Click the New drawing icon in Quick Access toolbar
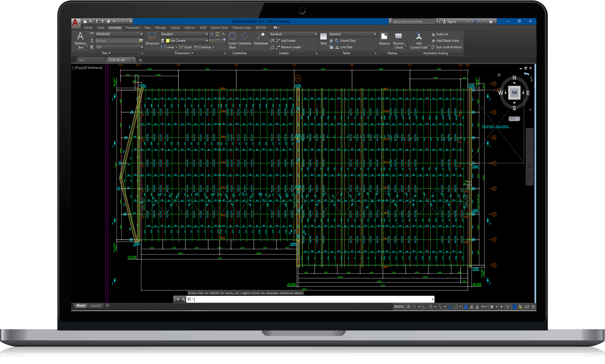Image resolution: width=605 pixels, height=364 pixels. [85, 21]
